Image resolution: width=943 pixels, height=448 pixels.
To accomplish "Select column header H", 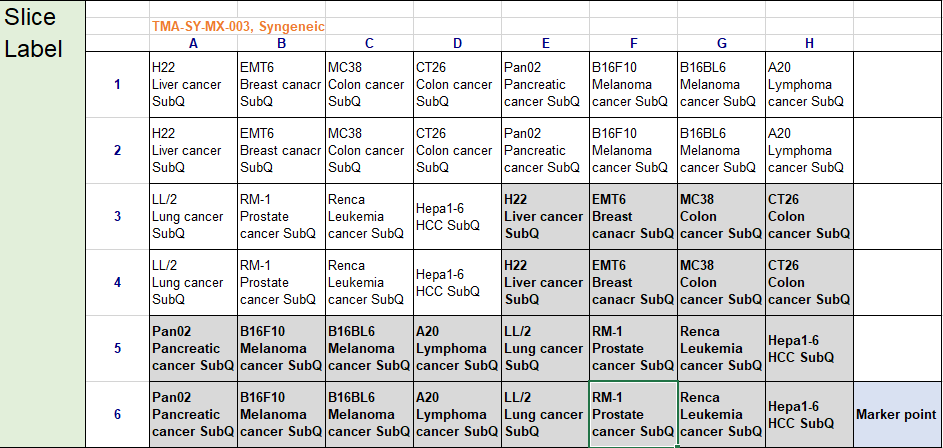I will [809, 43].
